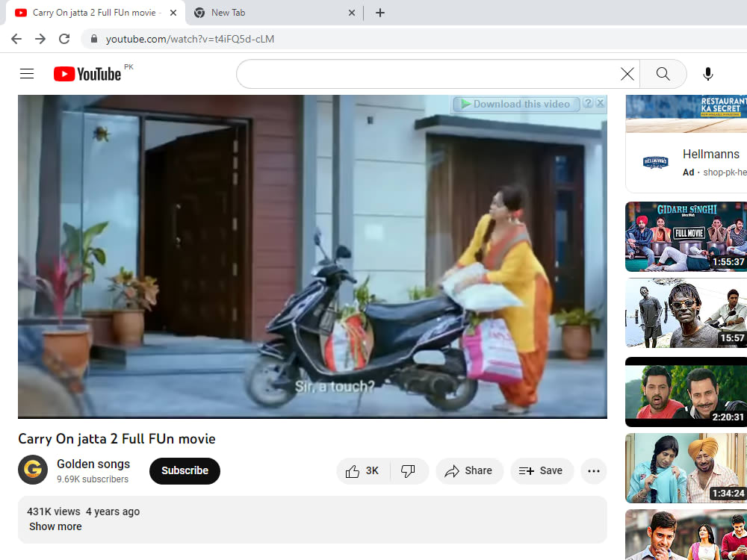Select the Carry On jatta 2 browser tab

point(96,13)
